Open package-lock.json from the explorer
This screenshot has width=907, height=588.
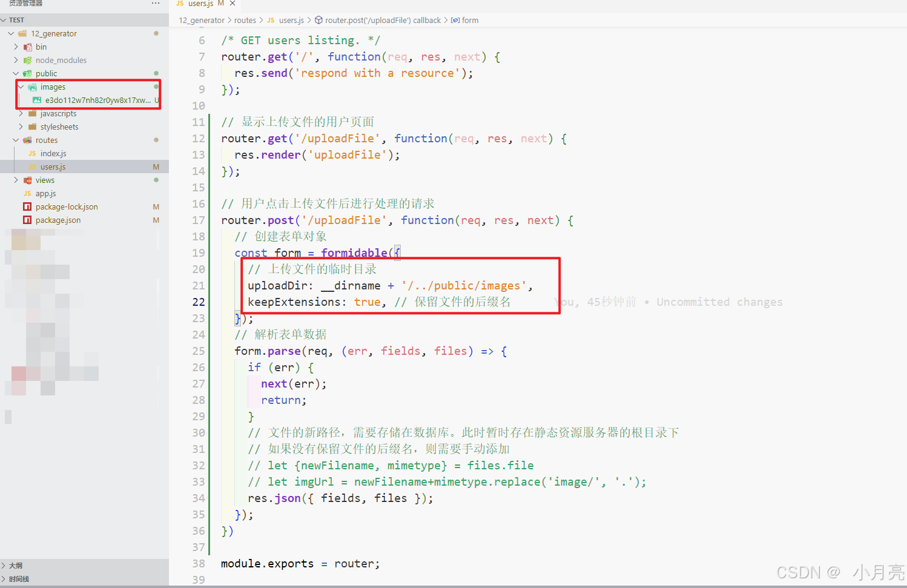tap(67, 206)
